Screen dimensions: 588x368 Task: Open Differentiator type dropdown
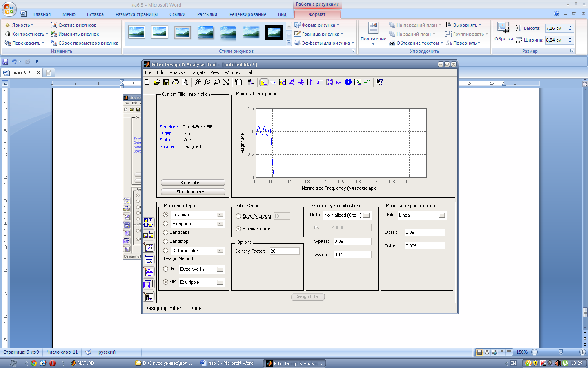(220, 251)
